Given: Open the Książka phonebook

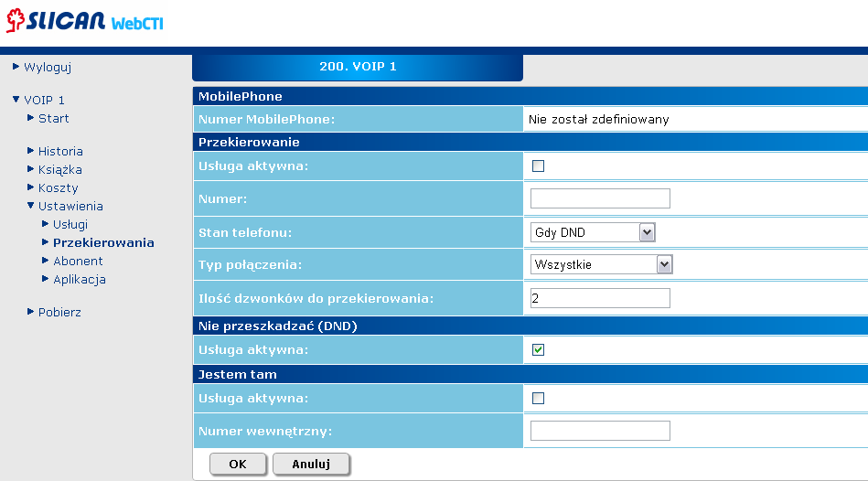Looking at the screenshot, I should tap(59, 169).
